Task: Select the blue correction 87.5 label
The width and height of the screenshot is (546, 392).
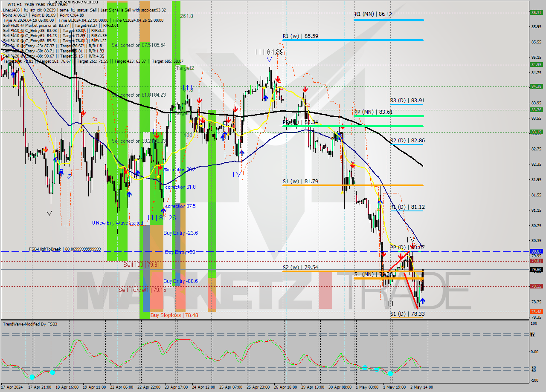Action: click(x=180, y=206)
